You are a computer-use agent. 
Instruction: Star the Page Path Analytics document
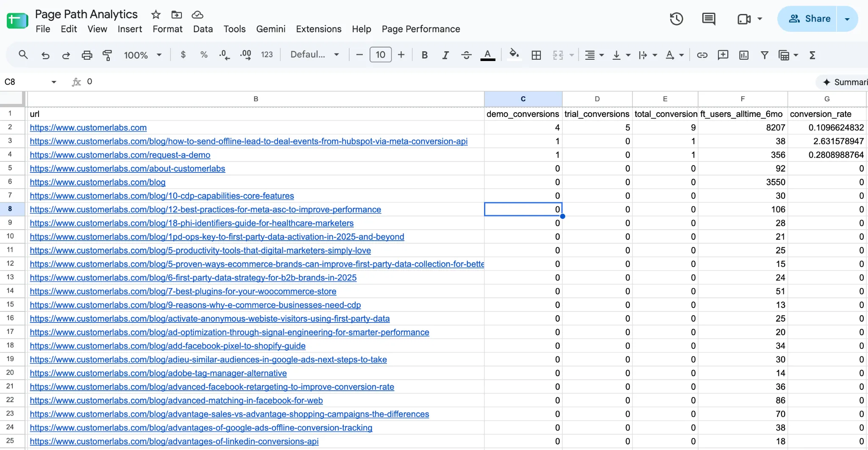(156, 15)
